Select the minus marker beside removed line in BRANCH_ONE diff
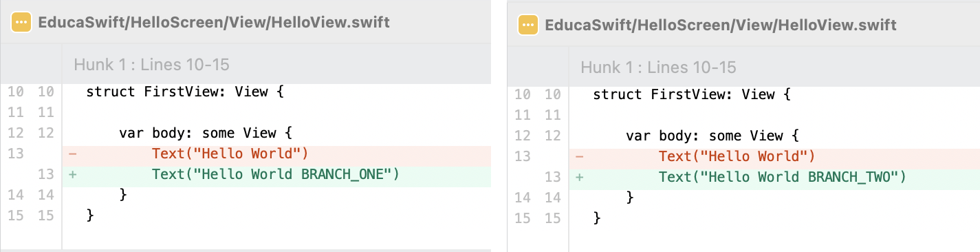The image size is (980, 252). [72, 154]
